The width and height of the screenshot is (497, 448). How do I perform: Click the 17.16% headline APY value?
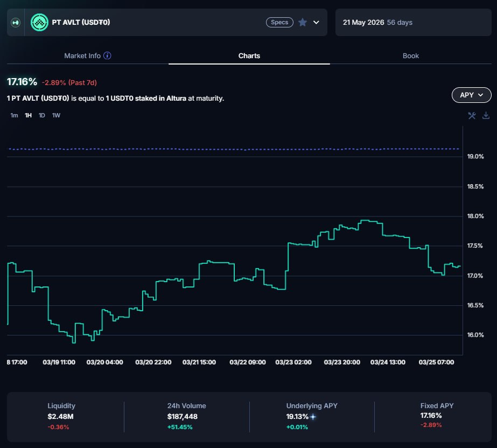coord(22,82)
